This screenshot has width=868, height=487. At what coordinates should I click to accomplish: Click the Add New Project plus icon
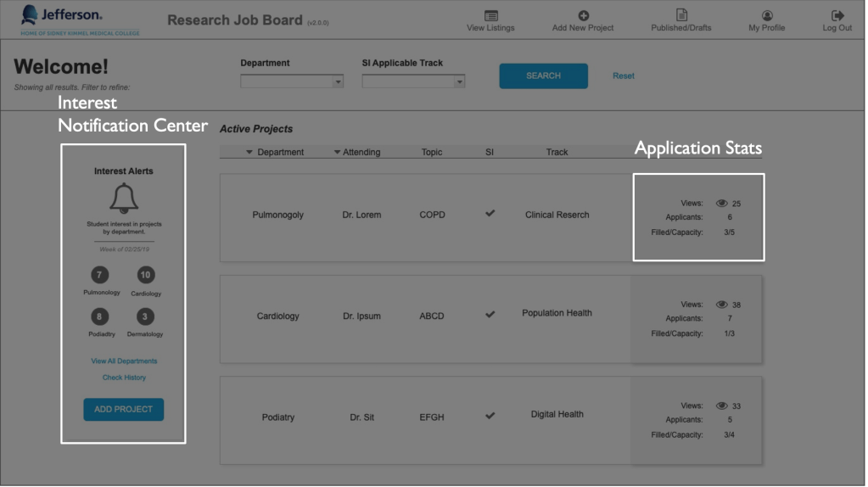[583, 15]
